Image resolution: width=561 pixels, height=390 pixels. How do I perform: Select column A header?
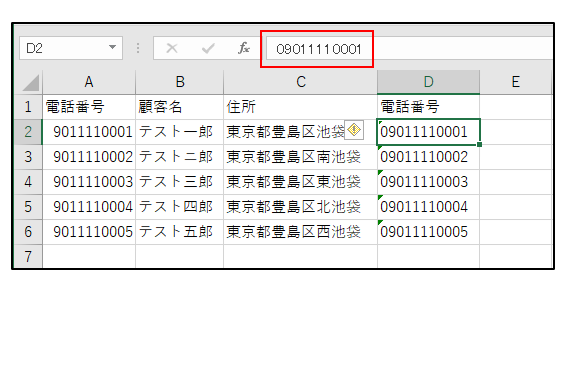[x=89, y=82]
